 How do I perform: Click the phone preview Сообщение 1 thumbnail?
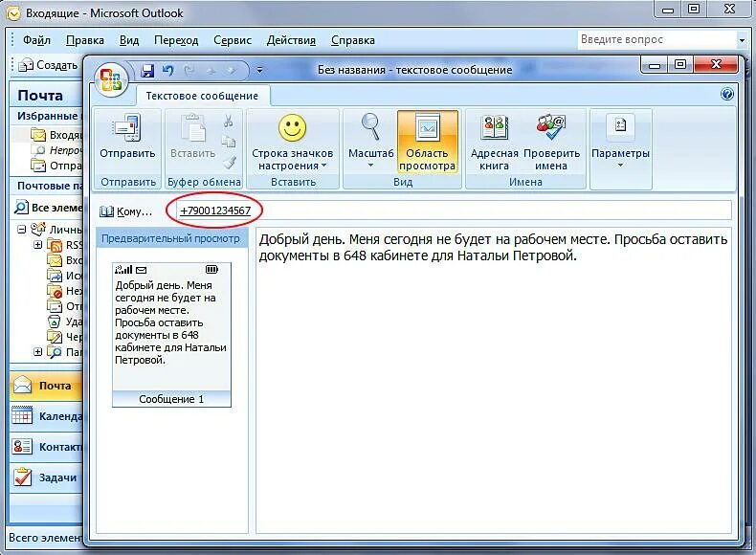(171, 335)
